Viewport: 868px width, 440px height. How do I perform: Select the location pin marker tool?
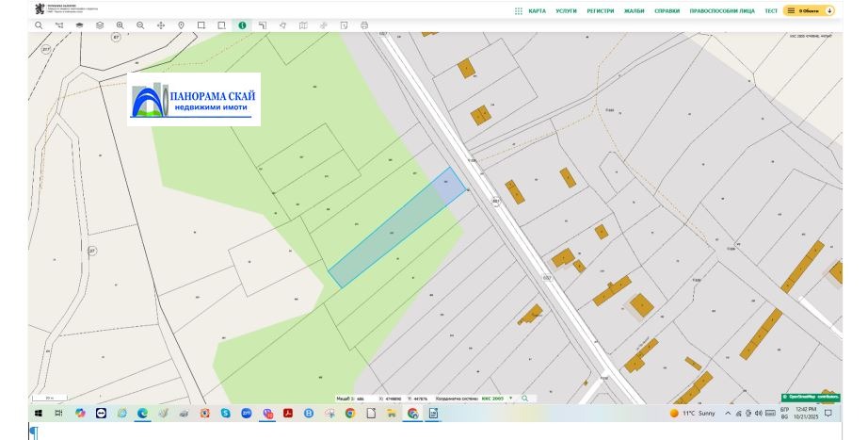pos(181,24)
